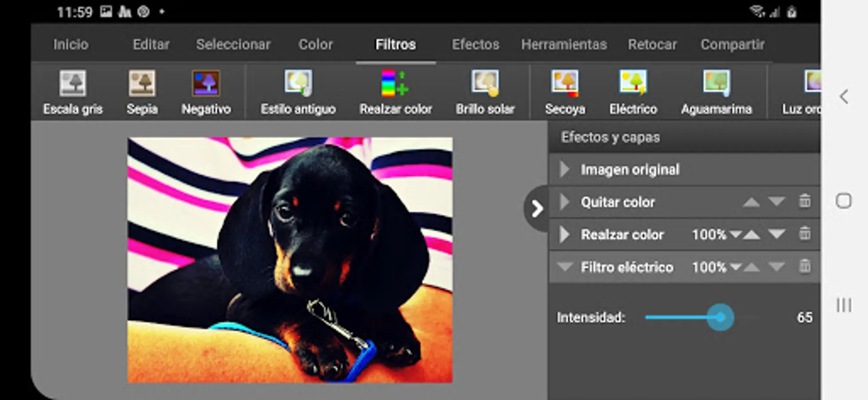Apply the Brillo solar filter

(x=485, y=92)
